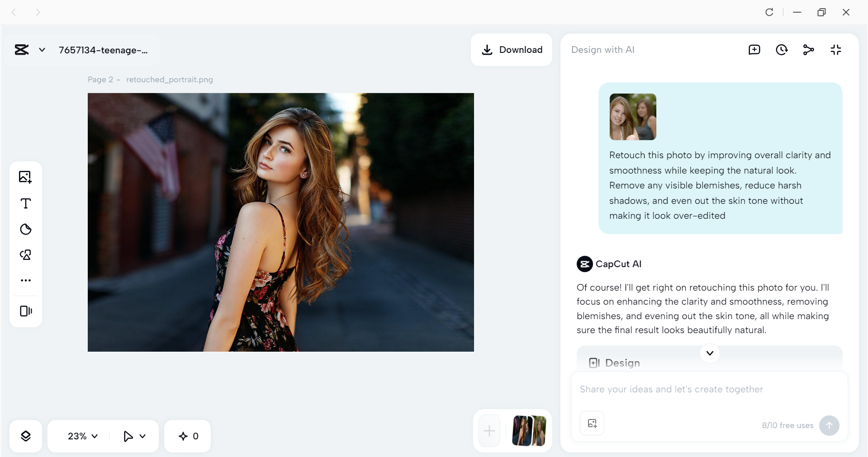Open the Sticker tool

click(x=26, y=230)
